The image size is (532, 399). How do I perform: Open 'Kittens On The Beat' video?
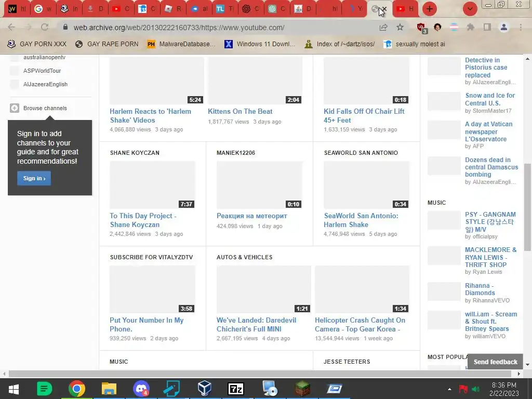(240, 111)
